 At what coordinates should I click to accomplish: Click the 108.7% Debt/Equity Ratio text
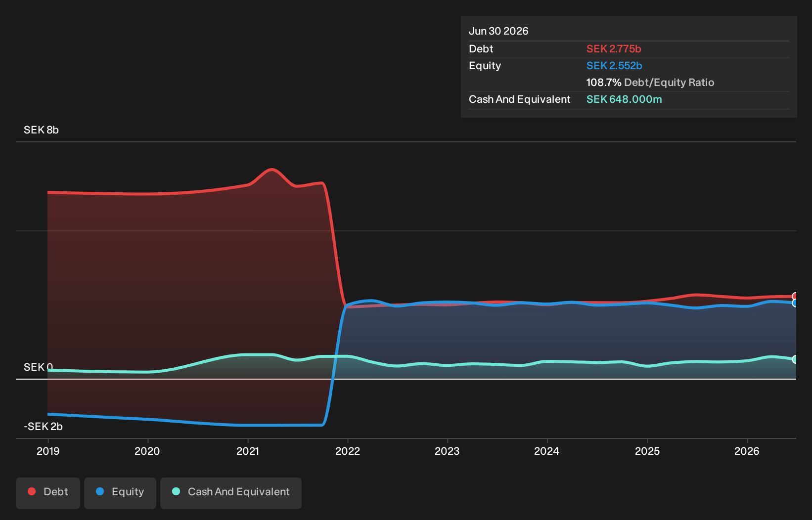click(x=650, y=83)
